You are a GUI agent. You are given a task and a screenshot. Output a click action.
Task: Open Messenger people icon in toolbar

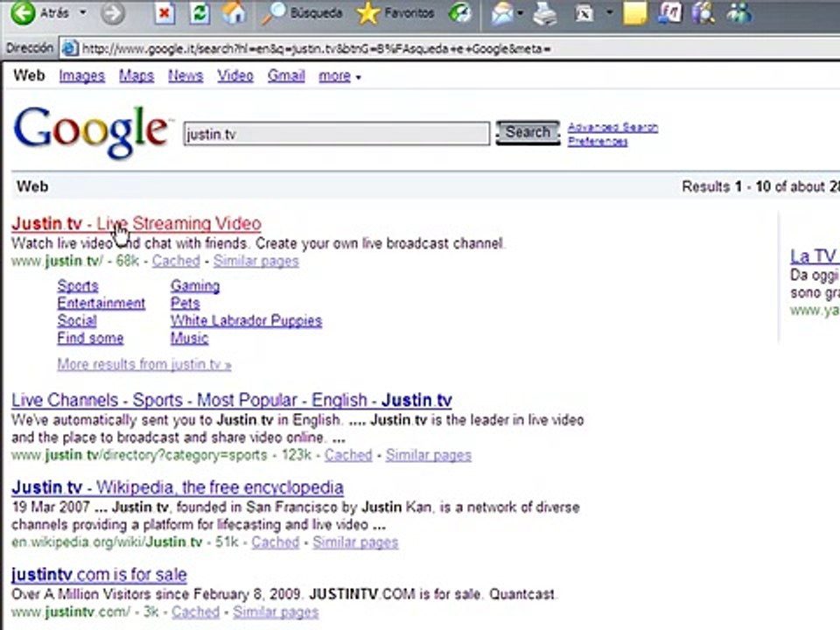tap(739, 13)
